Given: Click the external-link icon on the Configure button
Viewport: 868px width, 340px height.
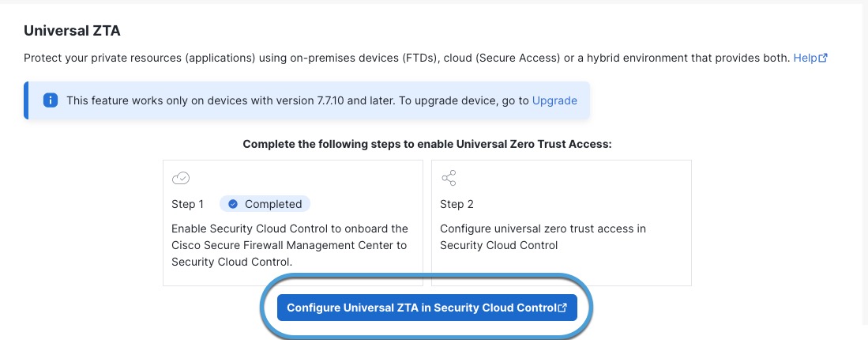Looking at the screenshot, I should (562, 308).
